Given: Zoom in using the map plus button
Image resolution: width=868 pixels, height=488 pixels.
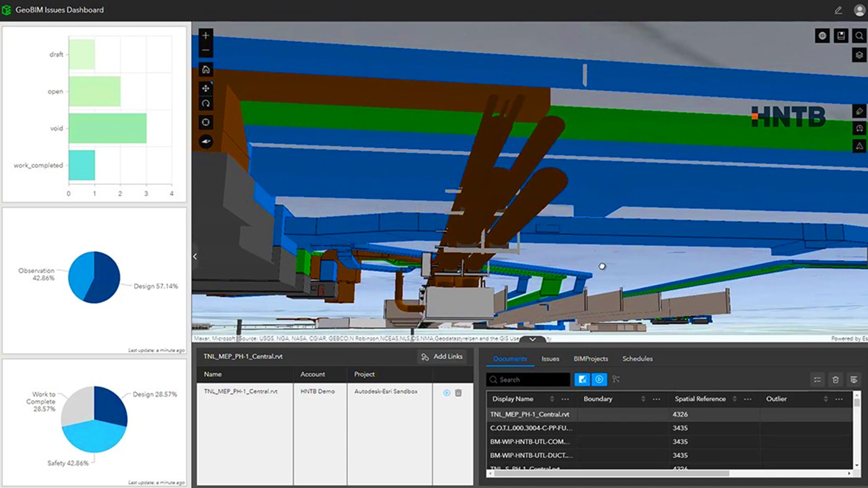Looking at the screenshot, I should [206, 35].
